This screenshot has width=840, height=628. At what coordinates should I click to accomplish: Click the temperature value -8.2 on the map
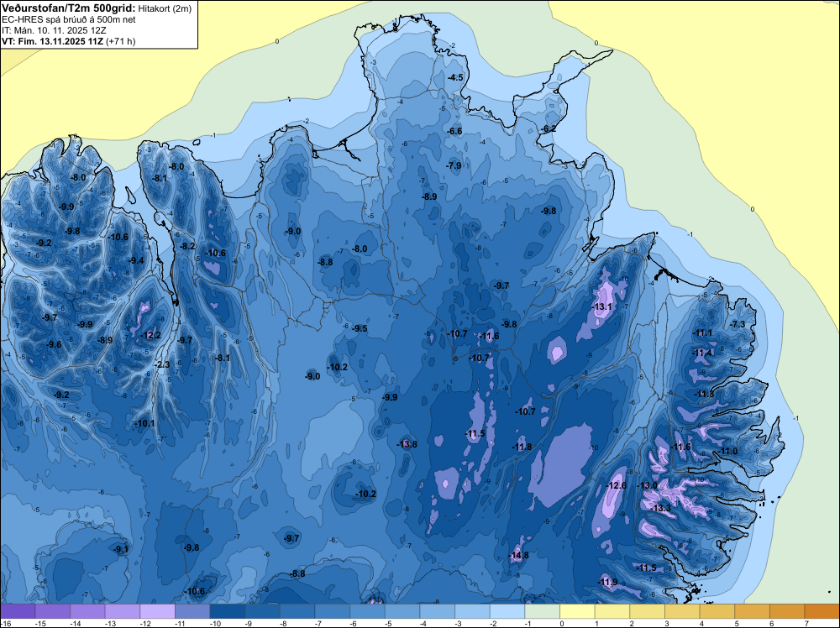pyautogui.click(x=187, y=246)
